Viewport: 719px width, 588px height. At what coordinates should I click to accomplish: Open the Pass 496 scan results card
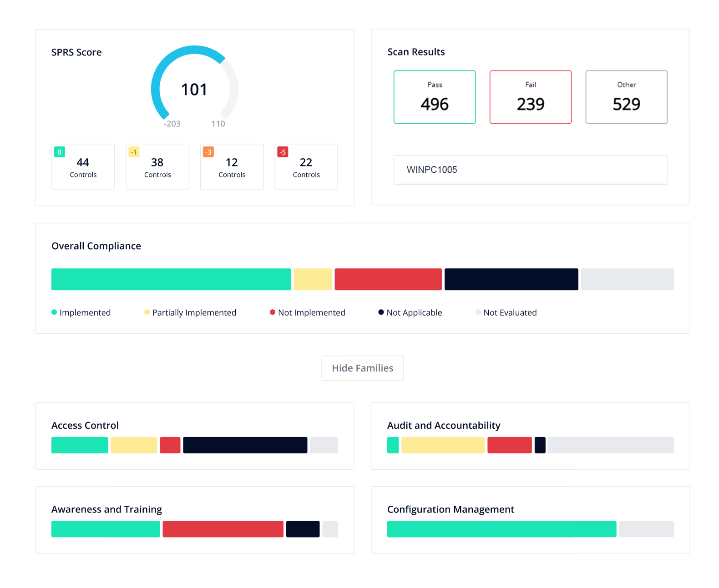435,97
